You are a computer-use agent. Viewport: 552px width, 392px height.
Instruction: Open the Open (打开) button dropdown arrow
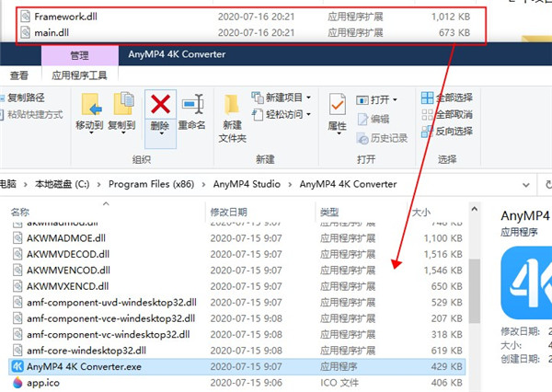[x=395, y=100]
